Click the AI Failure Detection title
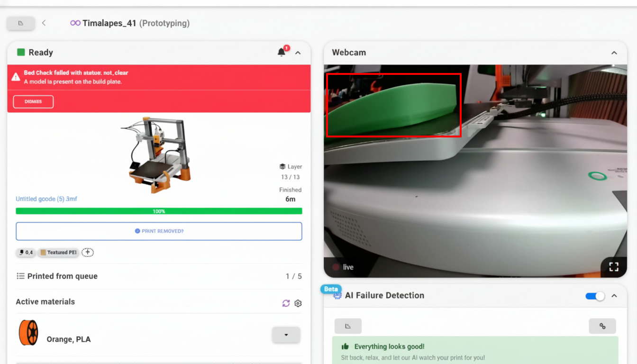 [384, 296]
